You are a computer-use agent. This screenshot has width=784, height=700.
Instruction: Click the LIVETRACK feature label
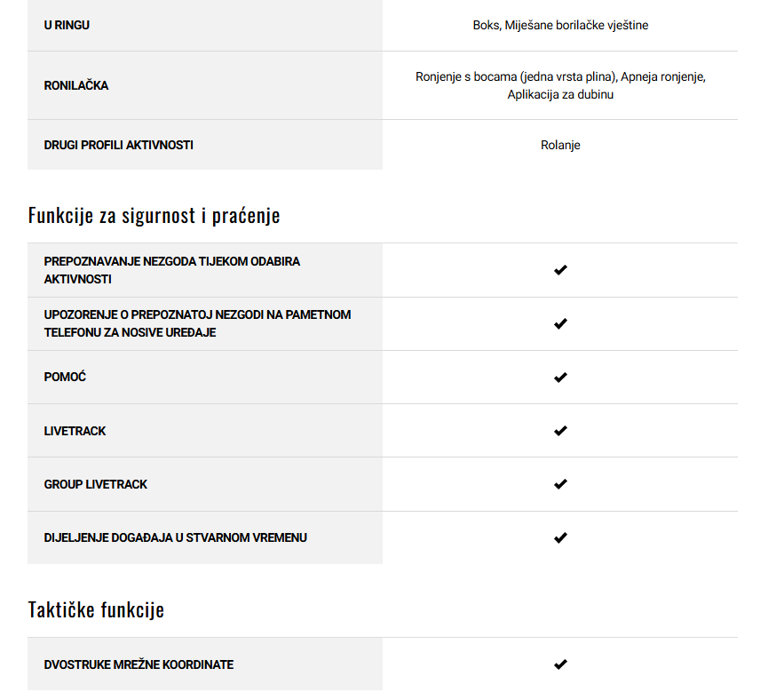click(x=75, y=431)
